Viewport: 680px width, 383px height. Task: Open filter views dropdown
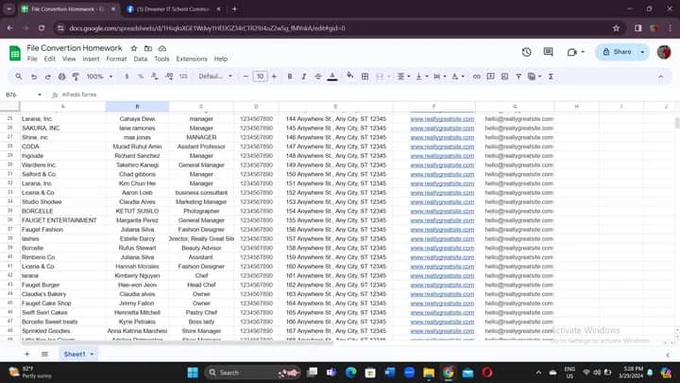tap(534, 76)
